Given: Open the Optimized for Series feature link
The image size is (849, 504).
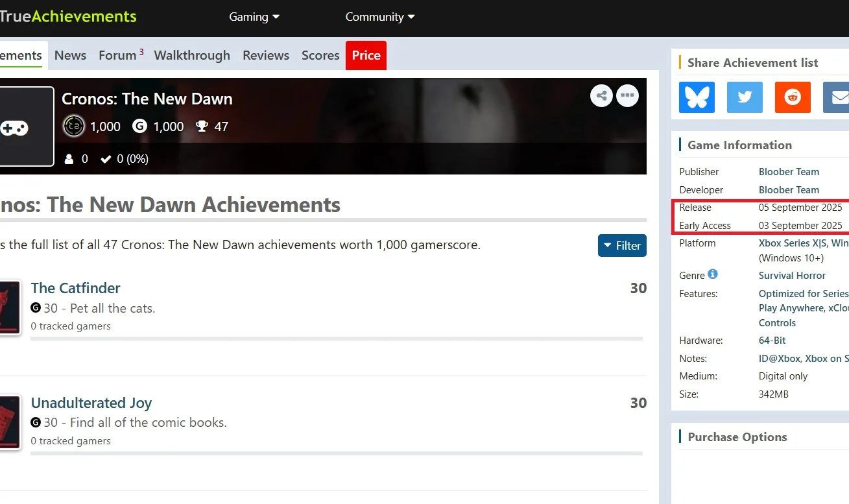Looking at the screenshot, I should click(x=804, y=294).
